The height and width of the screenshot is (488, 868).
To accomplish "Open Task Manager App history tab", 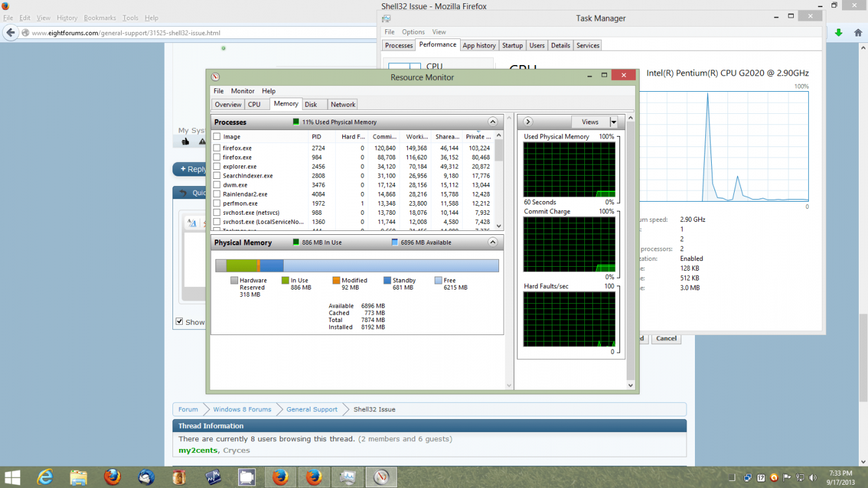I will (x=479, y=46).
